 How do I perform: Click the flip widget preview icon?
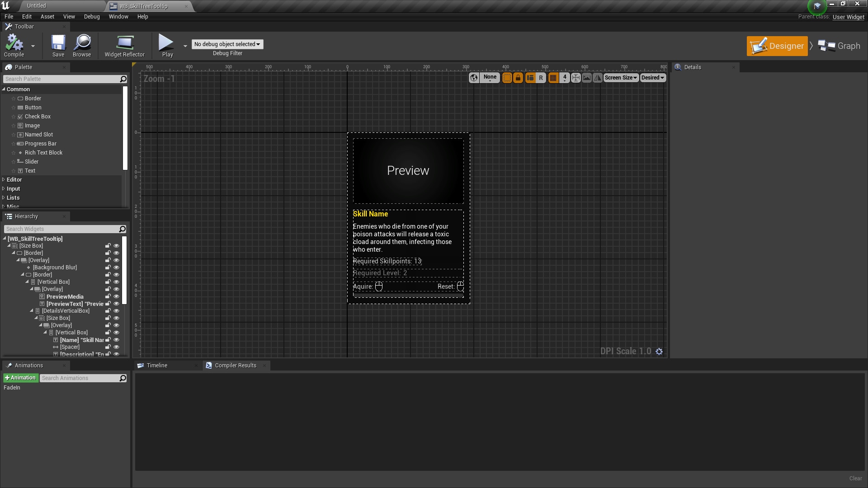click(x=597, y=77)
